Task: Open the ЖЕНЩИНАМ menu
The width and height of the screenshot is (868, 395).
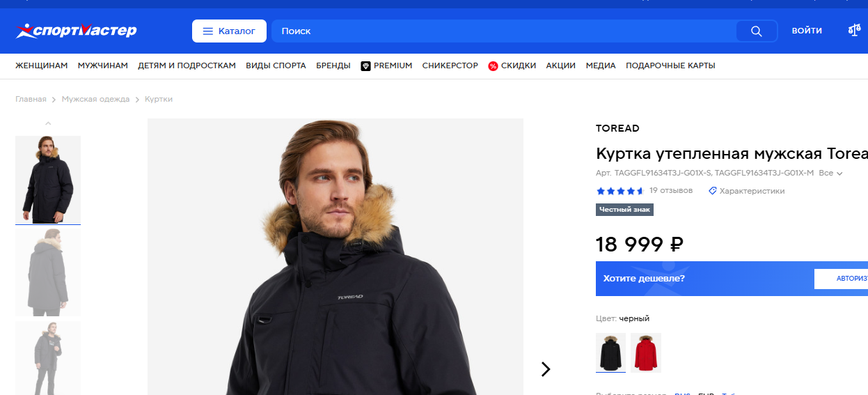Action: pyautogui.click(x=42, y=65)
